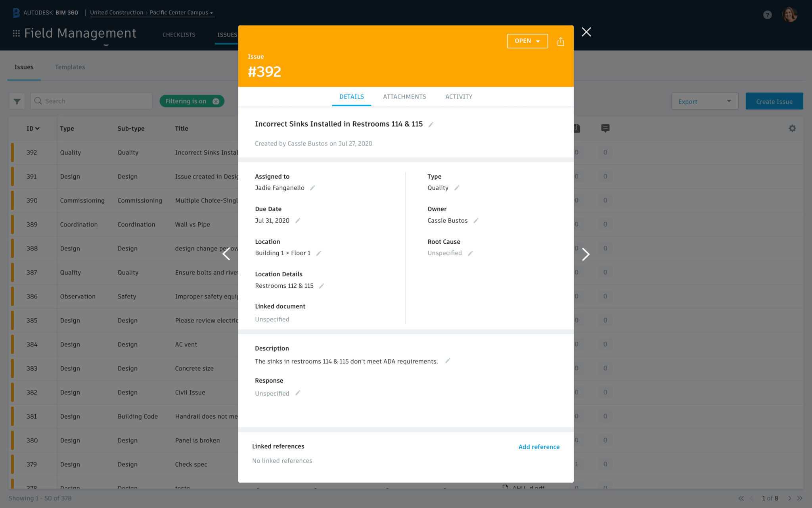Expand the Export dropdown
The image size is (812, 508).
click(705, 101)
